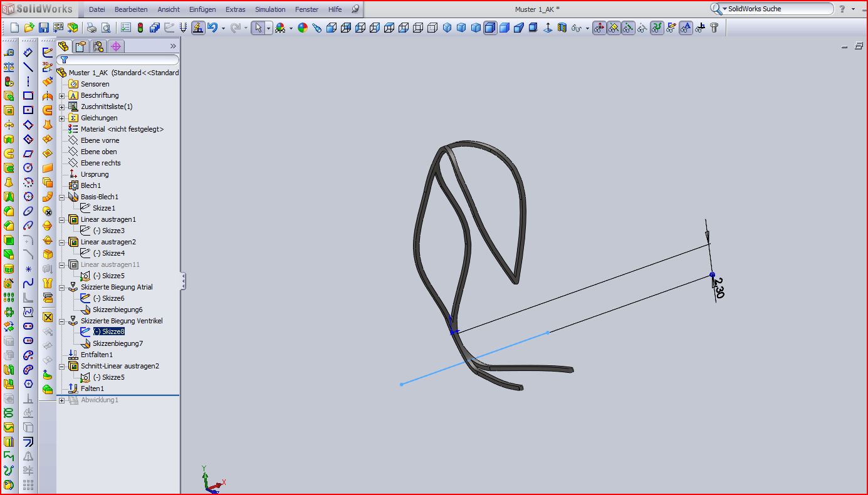Open print preview icon

106,28
